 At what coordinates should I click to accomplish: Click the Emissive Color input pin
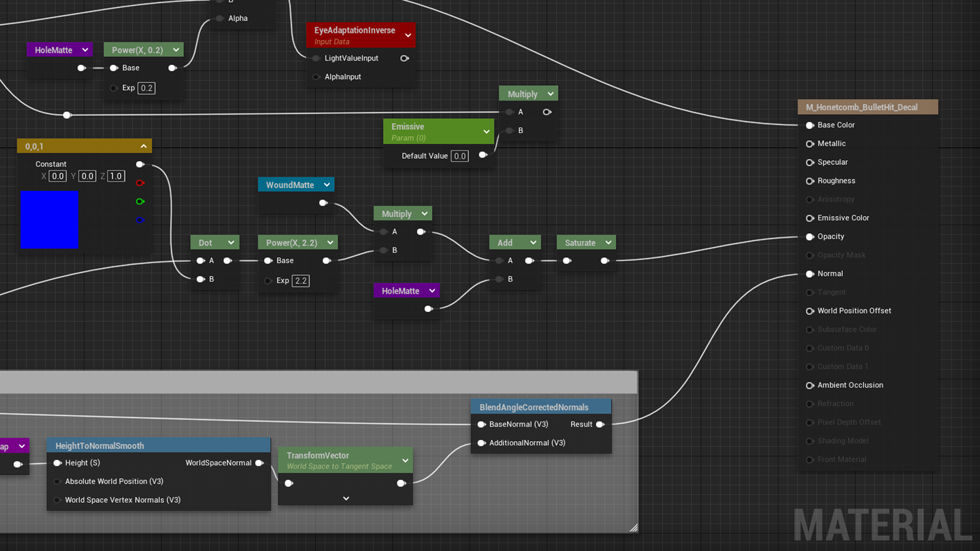[x=810, y=218]
